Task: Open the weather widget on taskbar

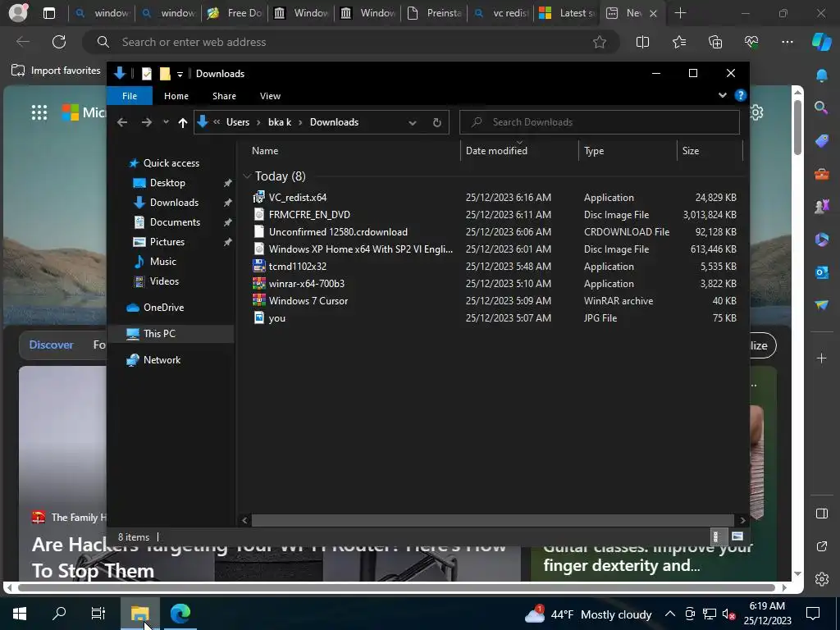Action: [587, 614]
